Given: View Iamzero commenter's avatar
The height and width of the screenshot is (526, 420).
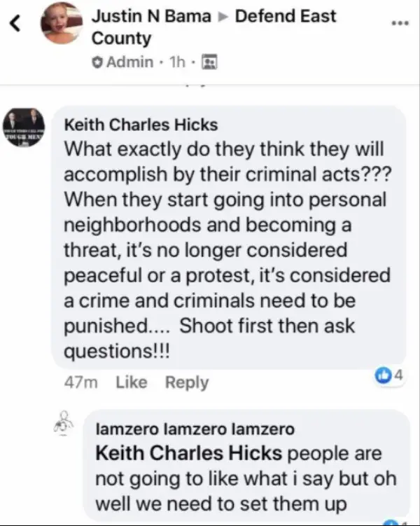Looking at the screenshot, I should click(x=64, y=424).
